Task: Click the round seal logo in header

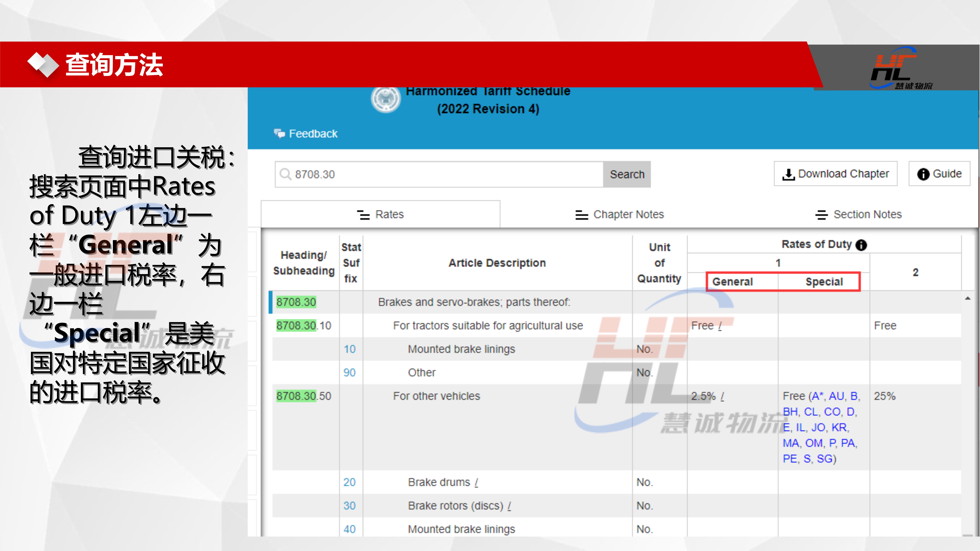Action: pyautogui.click(x=386, y=98)
